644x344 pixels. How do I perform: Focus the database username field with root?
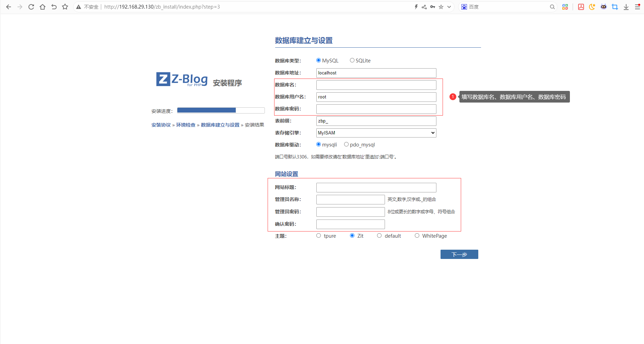[376, 97]
